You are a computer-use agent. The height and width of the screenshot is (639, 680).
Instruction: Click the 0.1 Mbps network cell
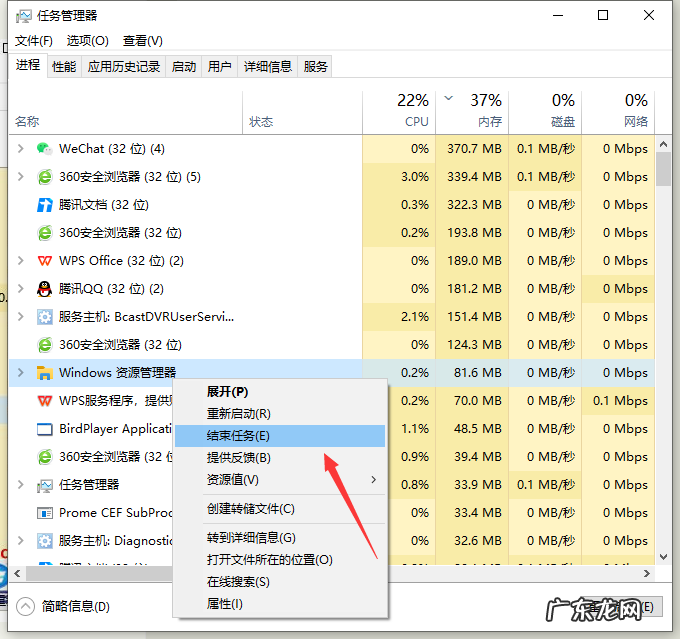click(x=618, y=400)
